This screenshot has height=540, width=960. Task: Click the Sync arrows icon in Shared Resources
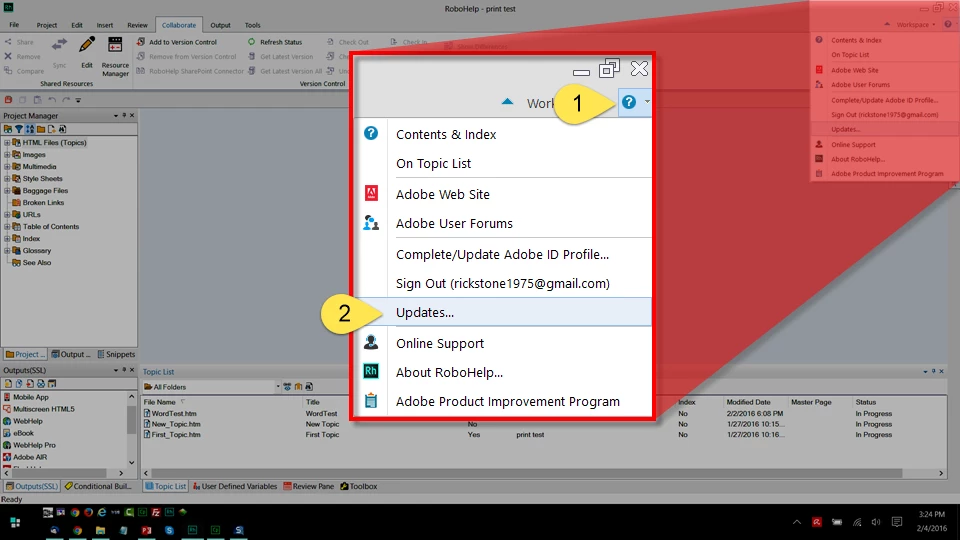point(59,45)
